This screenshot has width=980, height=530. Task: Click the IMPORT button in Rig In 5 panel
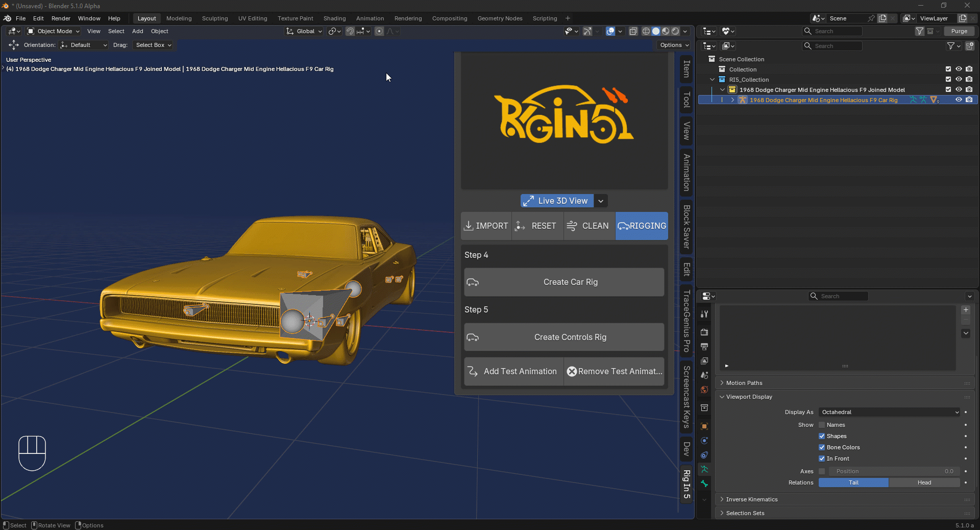pos(486,226)
